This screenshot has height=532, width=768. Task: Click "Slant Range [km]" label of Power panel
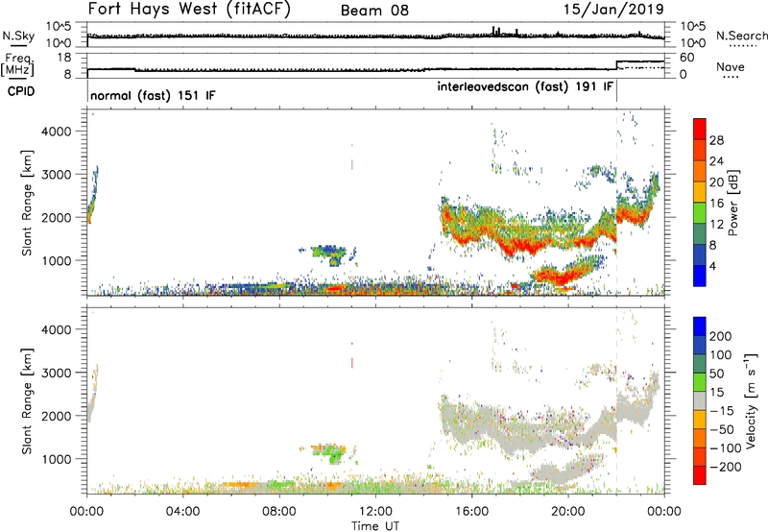(27, 203)
